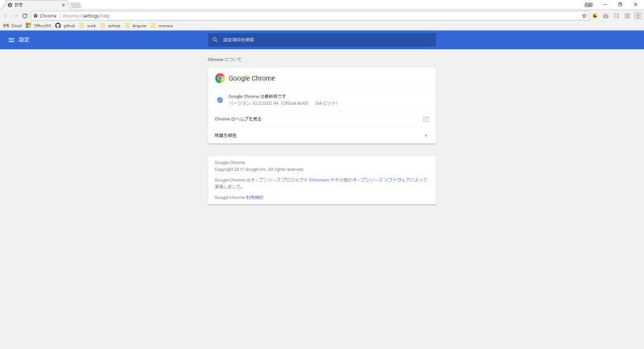
Task: Open the yellow moon extension icon
Action: click(595, 15)
